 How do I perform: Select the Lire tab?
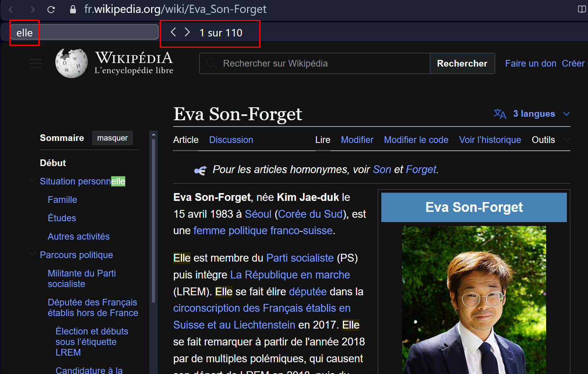tap(323, 140)
